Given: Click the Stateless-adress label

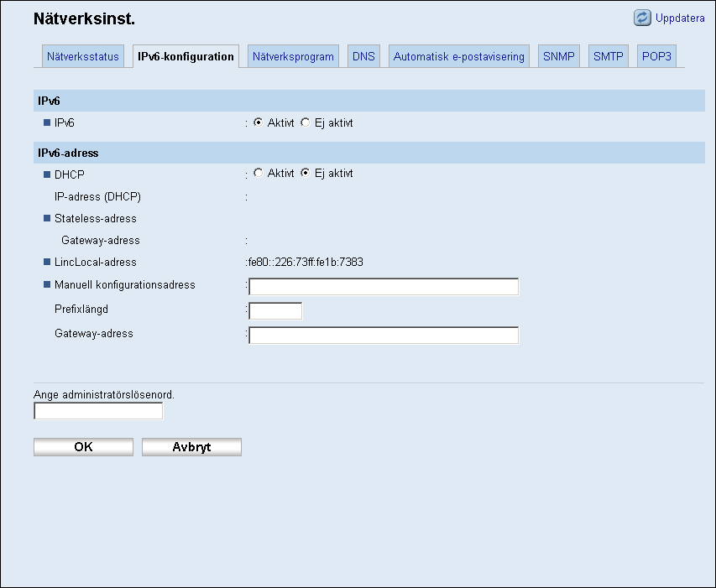Looking at the screenshot, I should (x=96, y=218).
